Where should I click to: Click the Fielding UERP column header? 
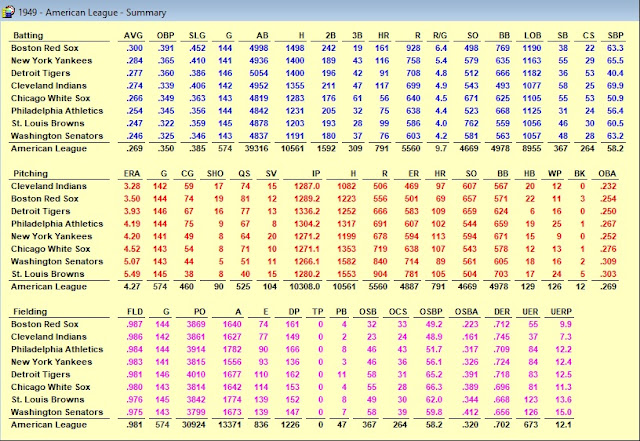point(561,312)
